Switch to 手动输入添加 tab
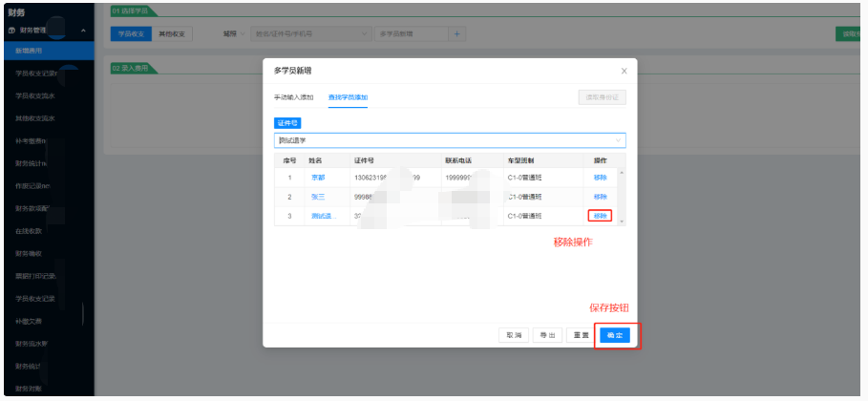The width and height of the screenshot is (868, 401). click(293, 97)
